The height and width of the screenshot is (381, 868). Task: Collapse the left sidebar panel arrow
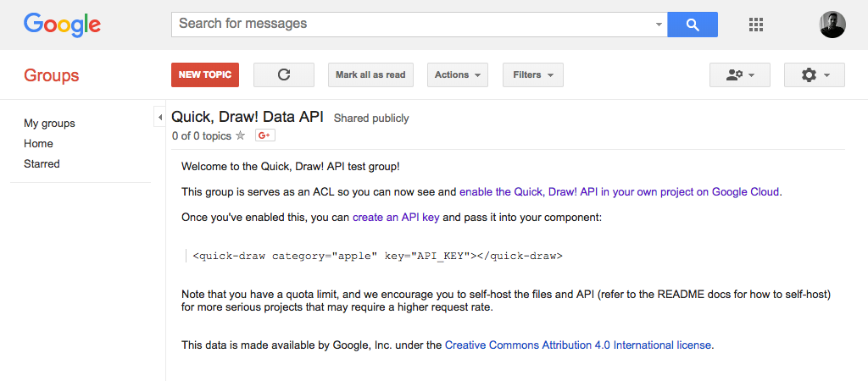[x=160, y=117]
